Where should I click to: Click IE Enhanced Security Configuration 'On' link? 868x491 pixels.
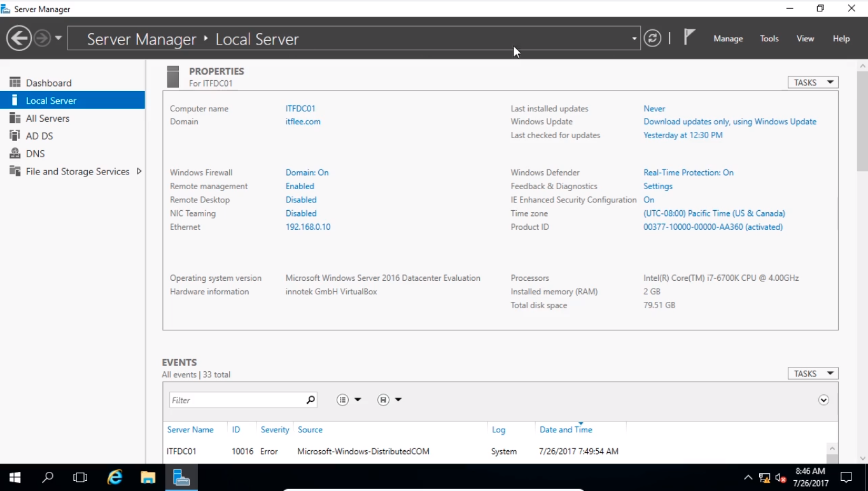pyautogui.click(x=648, y=200)
